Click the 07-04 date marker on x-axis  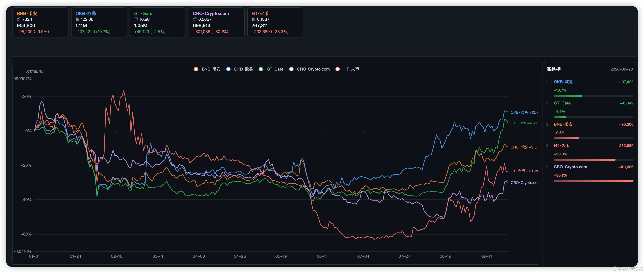pos(363,256)
